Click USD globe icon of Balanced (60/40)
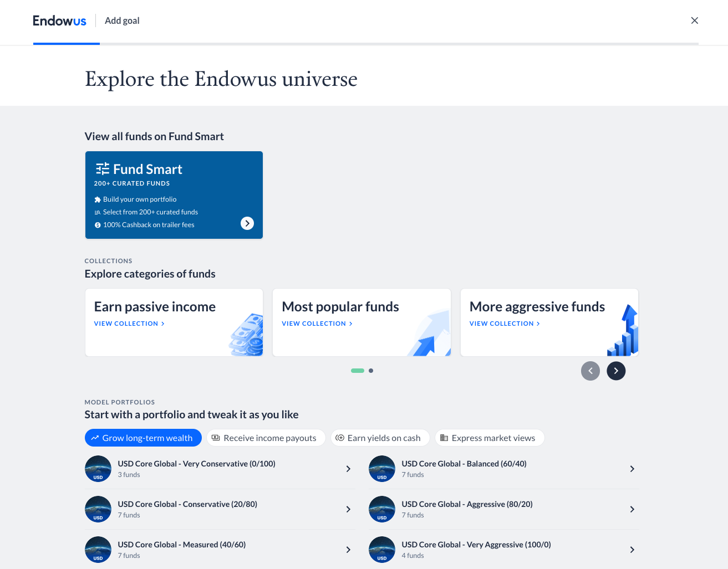 (x=382, y=469)
